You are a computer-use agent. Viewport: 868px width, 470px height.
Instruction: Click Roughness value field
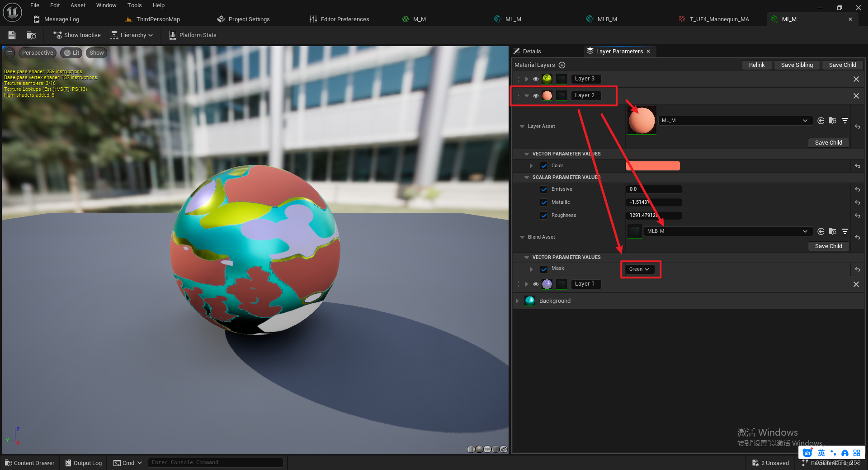click(654, 216)
